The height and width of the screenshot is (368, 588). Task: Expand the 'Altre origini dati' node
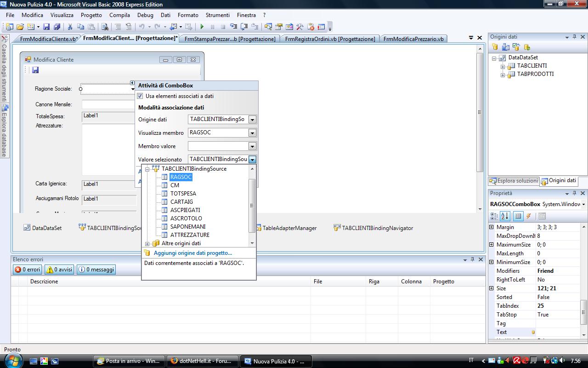coord(147,243)
